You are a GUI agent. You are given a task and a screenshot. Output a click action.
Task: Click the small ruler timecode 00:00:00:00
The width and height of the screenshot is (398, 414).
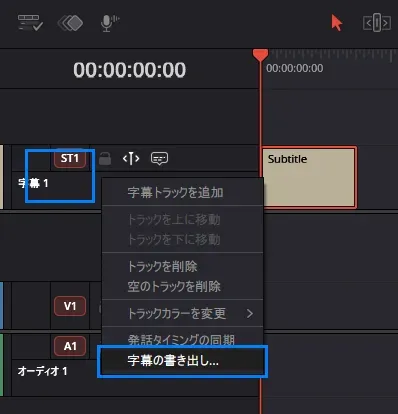(x=295, y=68)
